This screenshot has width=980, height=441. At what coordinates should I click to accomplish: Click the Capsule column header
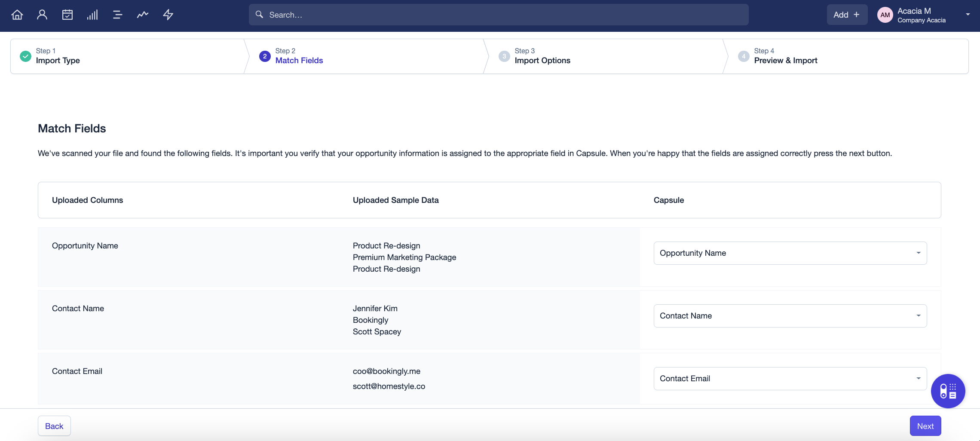tap(668, 200)
